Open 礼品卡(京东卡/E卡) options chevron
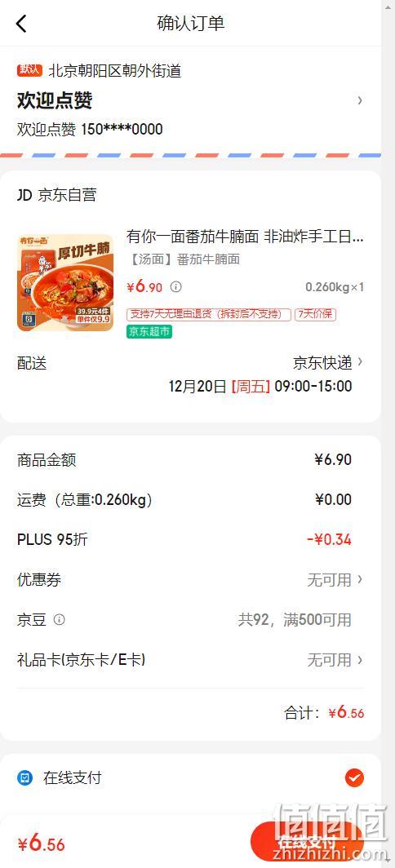This screenshot has width=395, height=868. click(x=360, y=659)
